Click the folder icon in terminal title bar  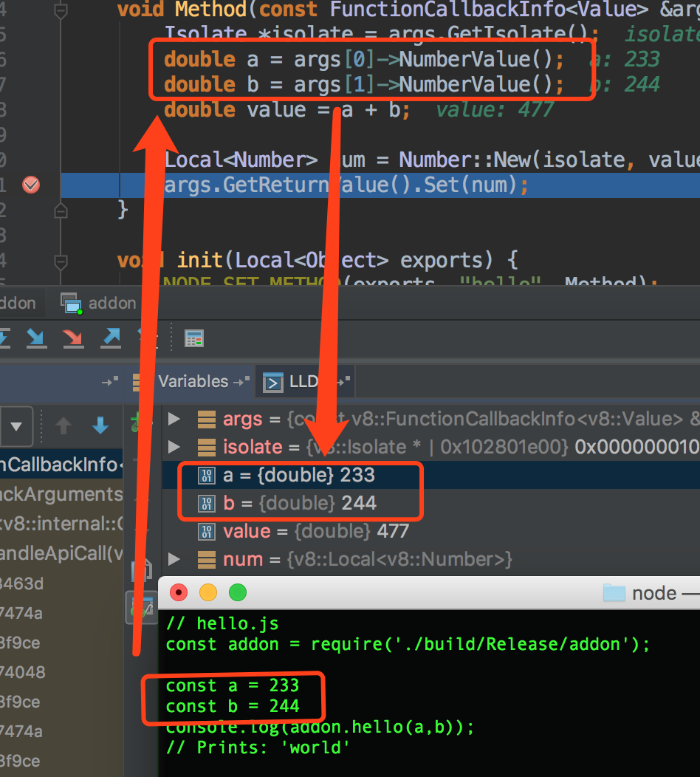coord(614,592)
